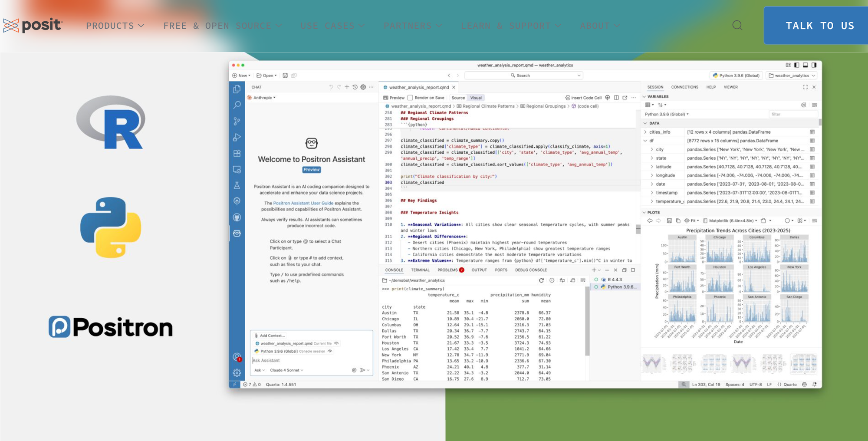
Task: Open data viewer for latitude row
Action: 812,167
